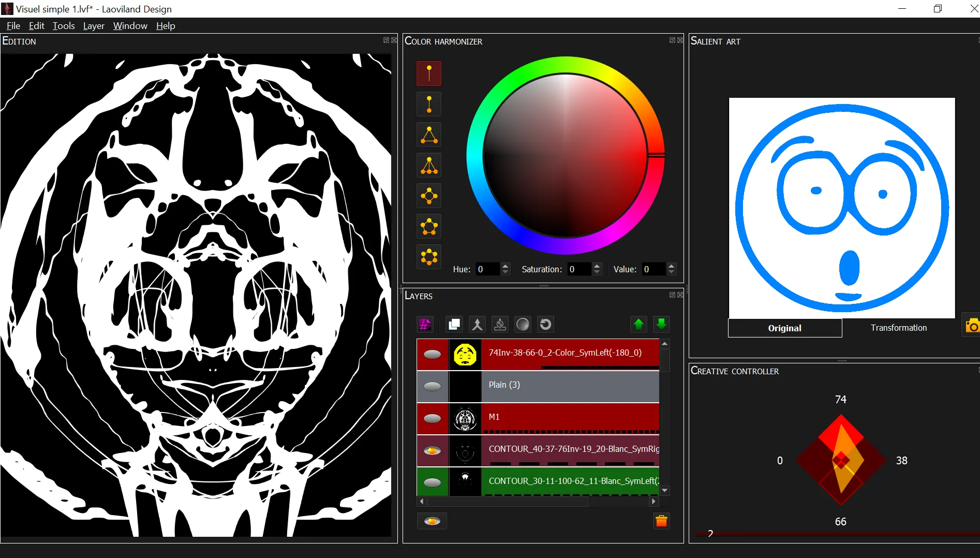The height and width of the screenshot is (558, 980).
Task: Increase the Hue value with up arrow
Action: 506,266
